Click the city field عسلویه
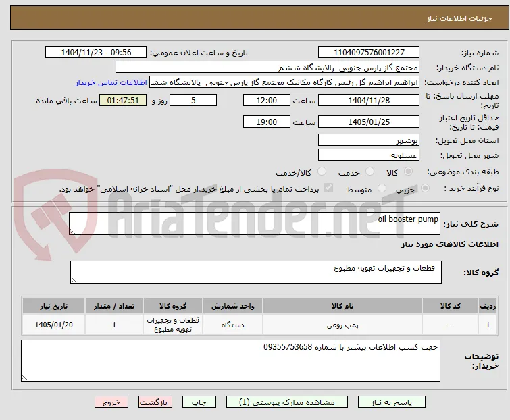The width and height of the screenshot is (510, 420). coord(369,155)
